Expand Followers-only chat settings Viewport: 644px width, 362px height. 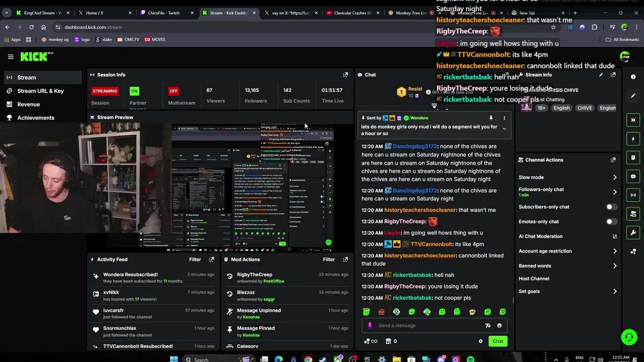point(615,192)
